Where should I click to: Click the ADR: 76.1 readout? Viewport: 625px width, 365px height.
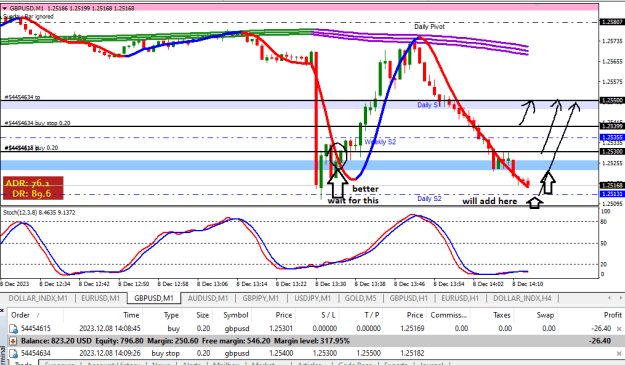tap(28, 183)
